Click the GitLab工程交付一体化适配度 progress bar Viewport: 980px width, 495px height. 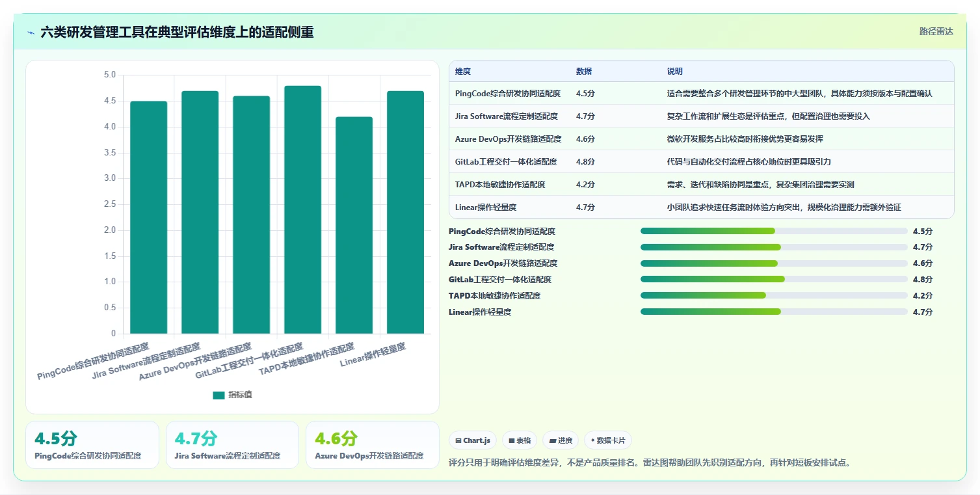[774, 280]
